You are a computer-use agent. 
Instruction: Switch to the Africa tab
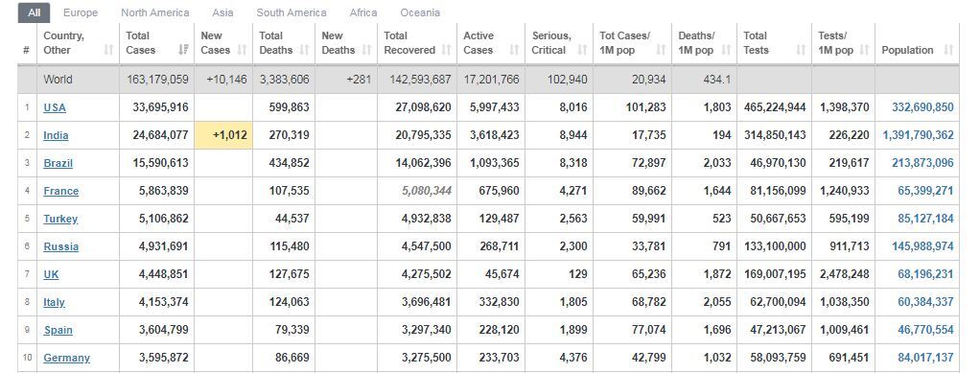(363, 12)
